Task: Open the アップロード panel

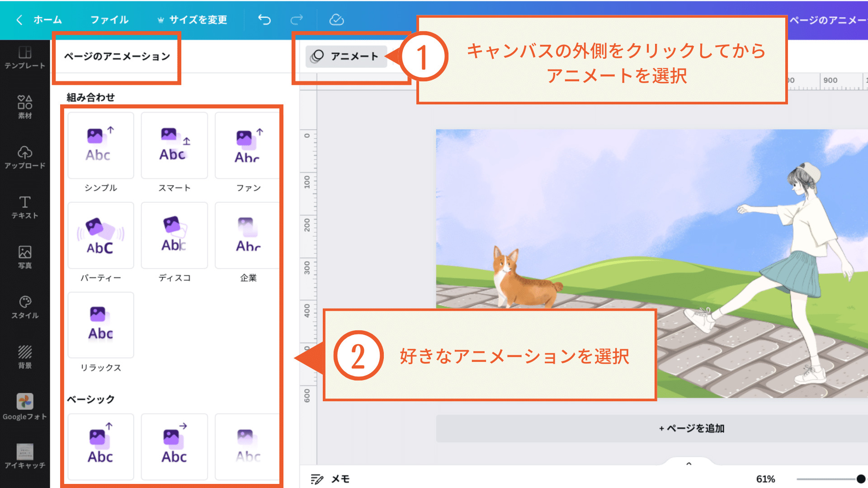Action: [x=25, y=157]
